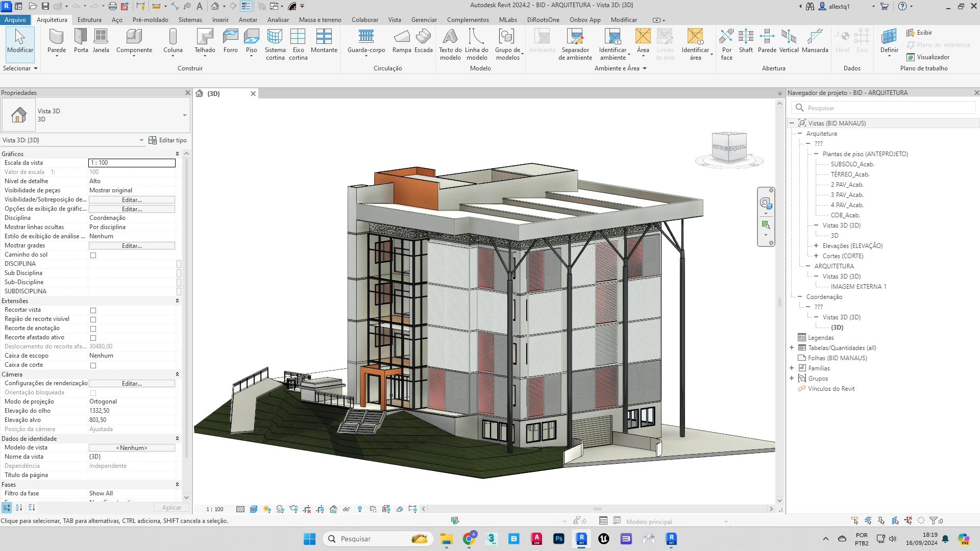Open the Gerenciar ribbon tab

coord(424,19)
